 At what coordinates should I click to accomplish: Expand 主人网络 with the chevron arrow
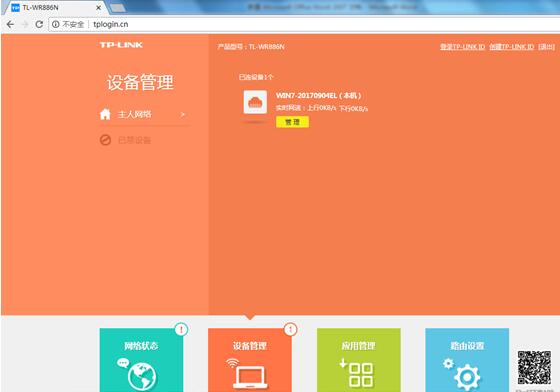182,115
